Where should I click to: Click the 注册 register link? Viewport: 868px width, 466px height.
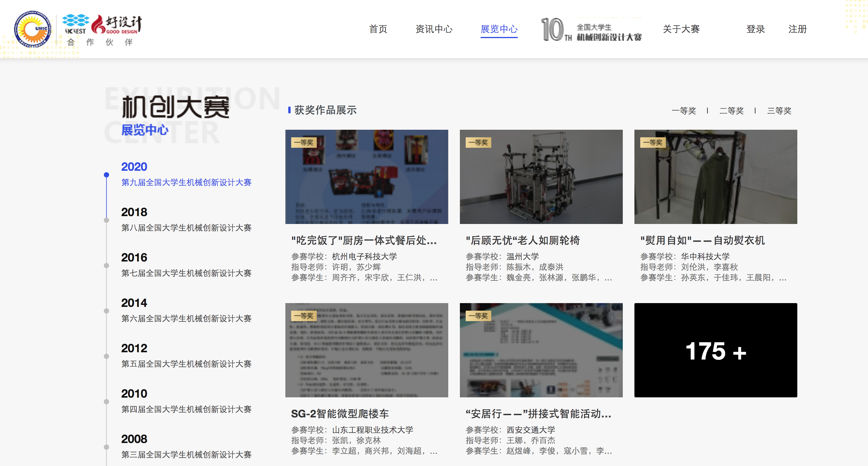pos(798,29)
